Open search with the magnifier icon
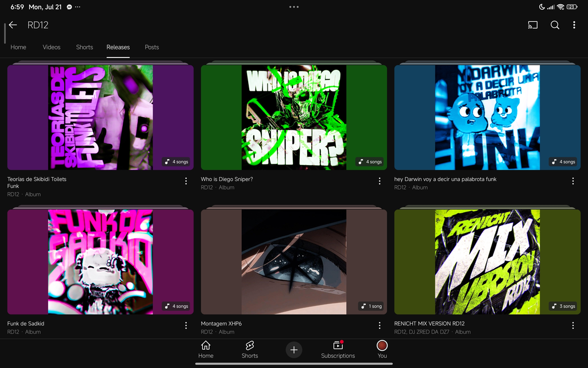 coord(555,25)
